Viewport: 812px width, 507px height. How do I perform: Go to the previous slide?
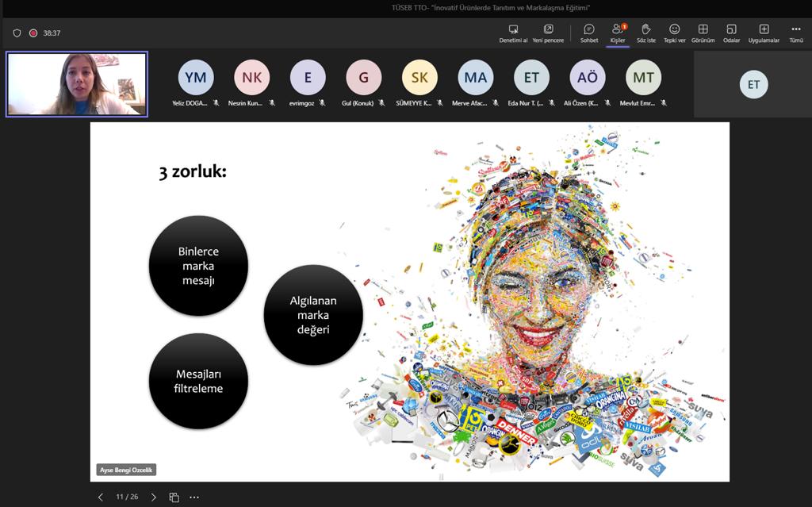pyautogui.click(x=101, y=497)
